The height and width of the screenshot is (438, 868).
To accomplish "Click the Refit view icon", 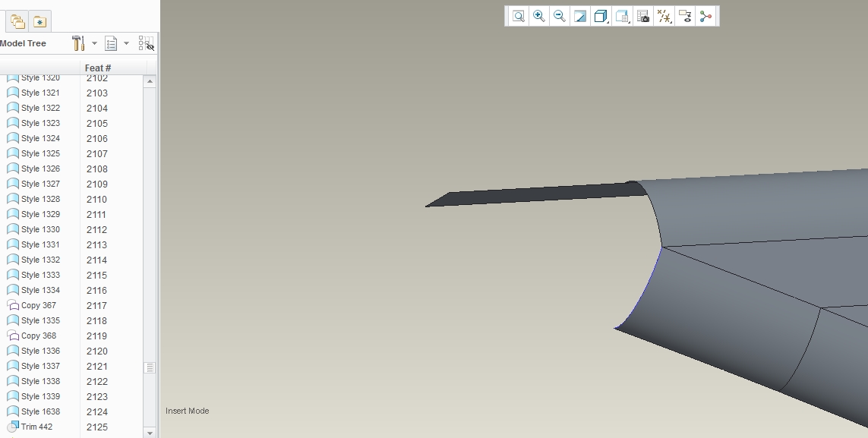I will coord(518,16).
